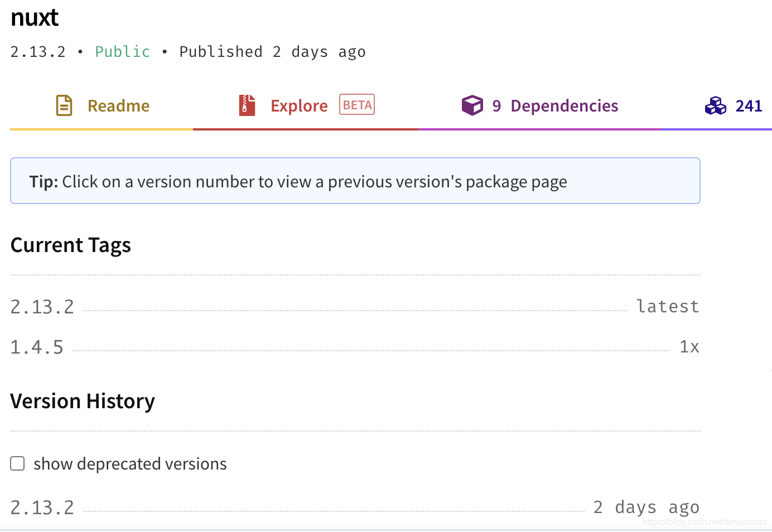Click the '2 days ago' version date
The height and width of the screenshot is (532, 772).
(646, 507)
